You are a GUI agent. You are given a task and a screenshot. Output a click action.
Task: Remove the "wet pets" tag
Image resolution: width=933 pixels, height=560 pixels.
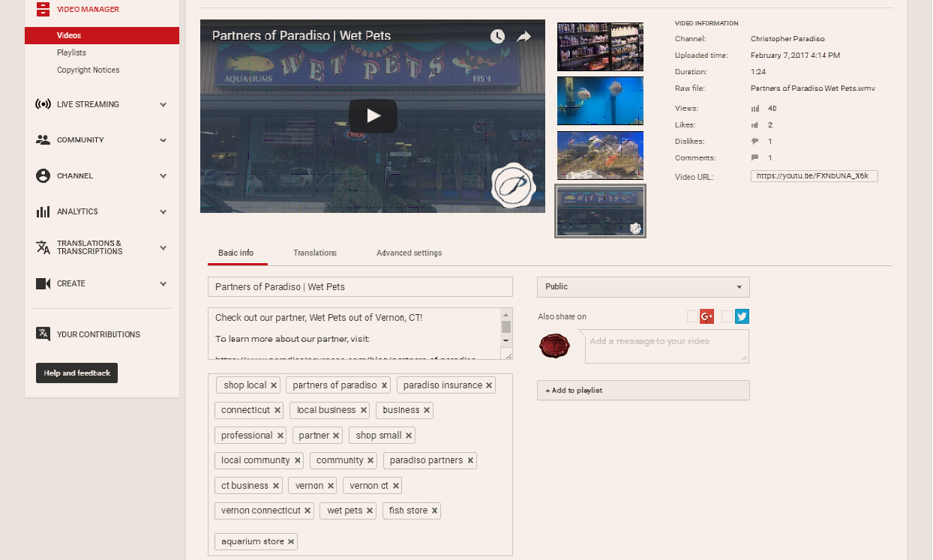(370, 511)
